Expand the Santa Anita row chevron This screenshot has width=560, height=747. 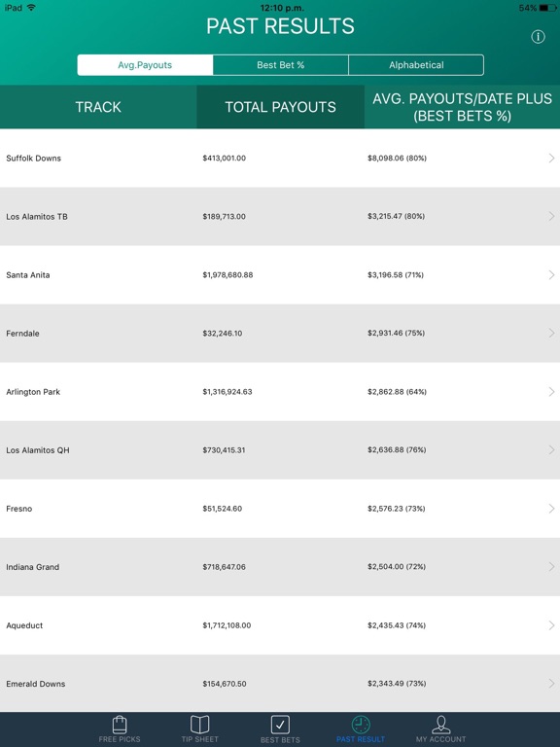point(551,275)
